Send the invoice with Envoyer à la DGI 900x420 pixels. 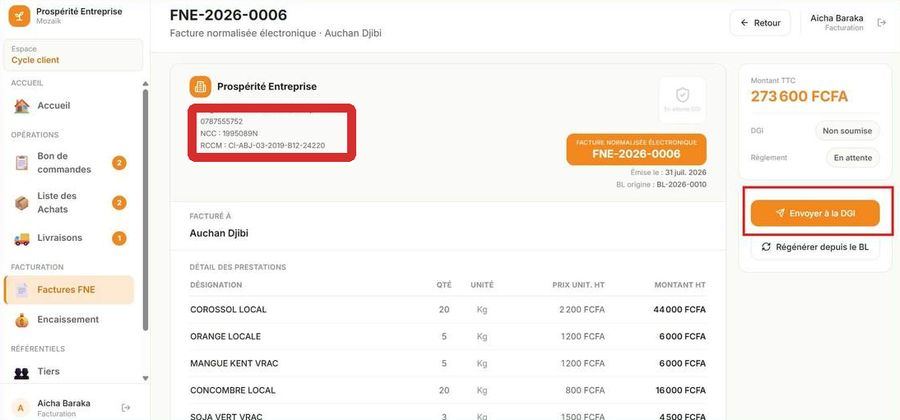(x=815, y=213)
